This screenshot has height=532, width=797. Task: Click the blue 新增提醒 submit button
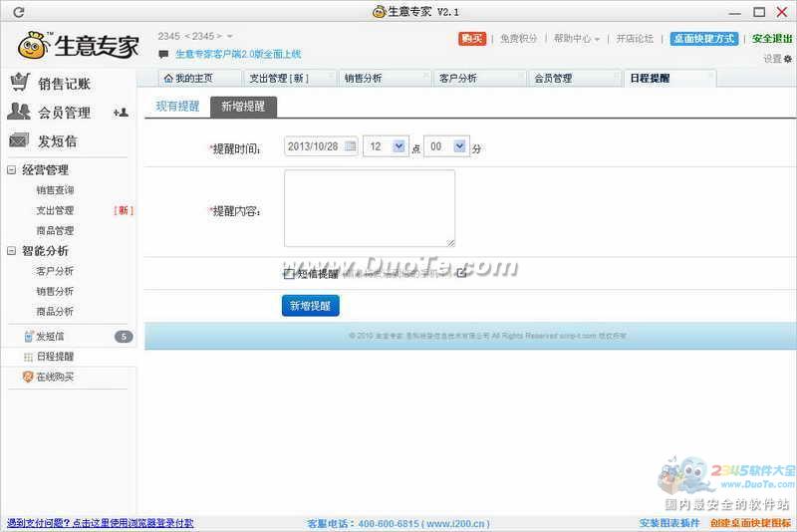click(311, 306)
